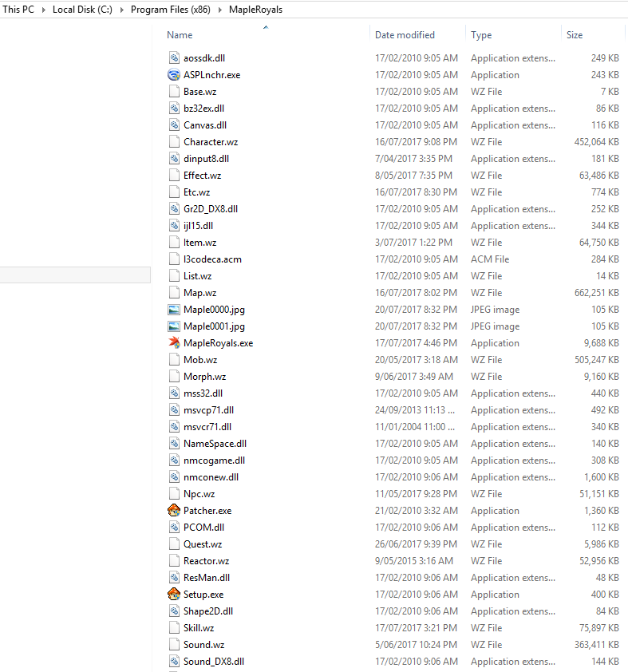This screenshot has width=628, height=672.
Task: Select the Etc.wz file name
Action: click(196, 192)
